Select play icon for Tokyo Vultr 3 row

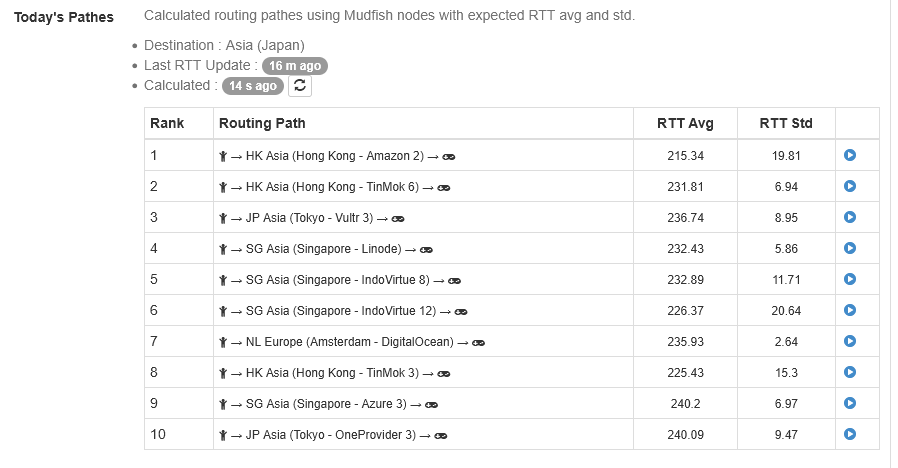tap(850, 217)
